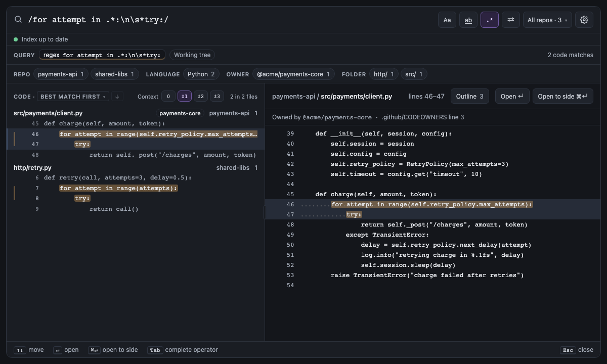
Task: Click result line 6 def retry
Action: pyautogui.click(x=136, y=177)
